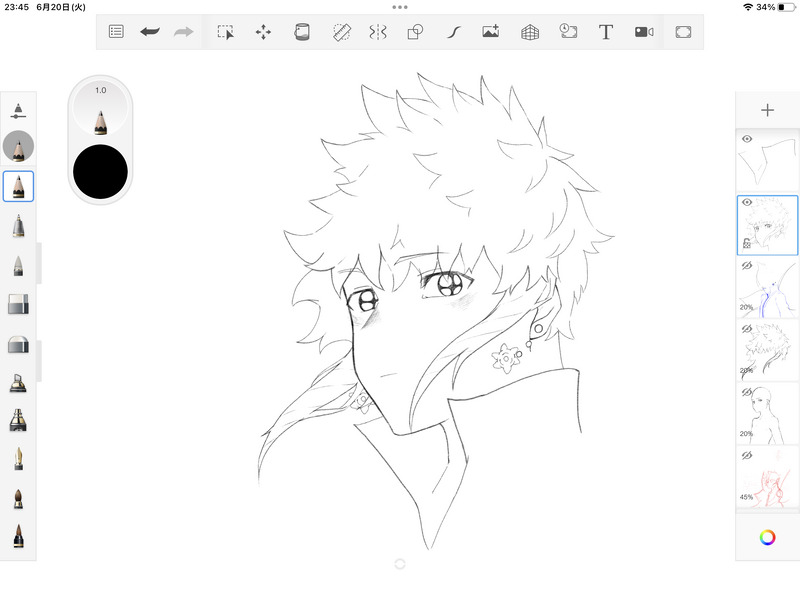Screen dimensions: 800x600
Task: Toggle full screen UI mode icon
Action: (683, 32)
